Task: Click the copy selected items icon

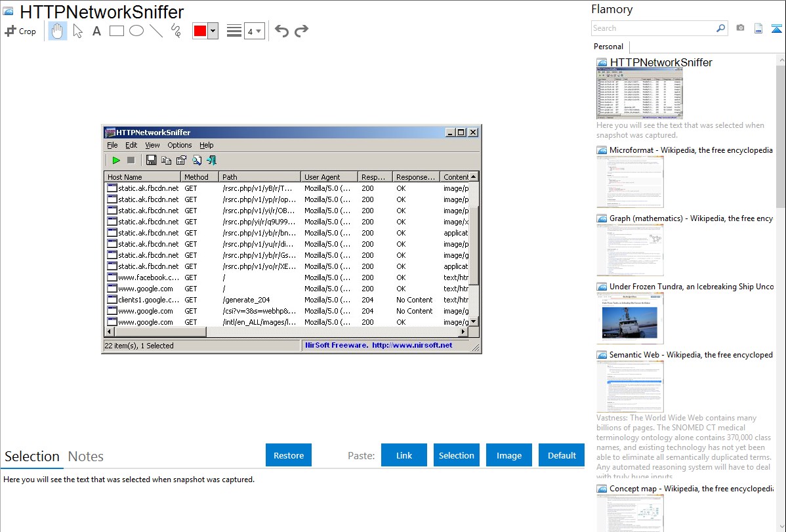Action: (166, 161)
